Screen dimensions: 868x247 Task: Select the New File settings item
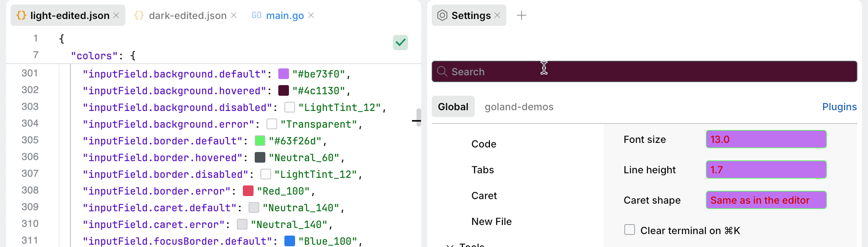491,222
